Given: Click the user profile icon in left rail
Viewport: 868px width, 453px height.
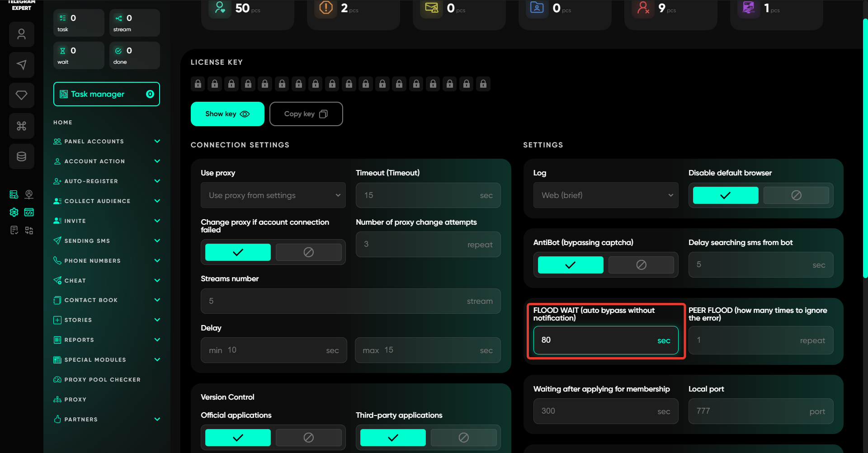Looking at the screenshot, I should (x=21, y=34).
